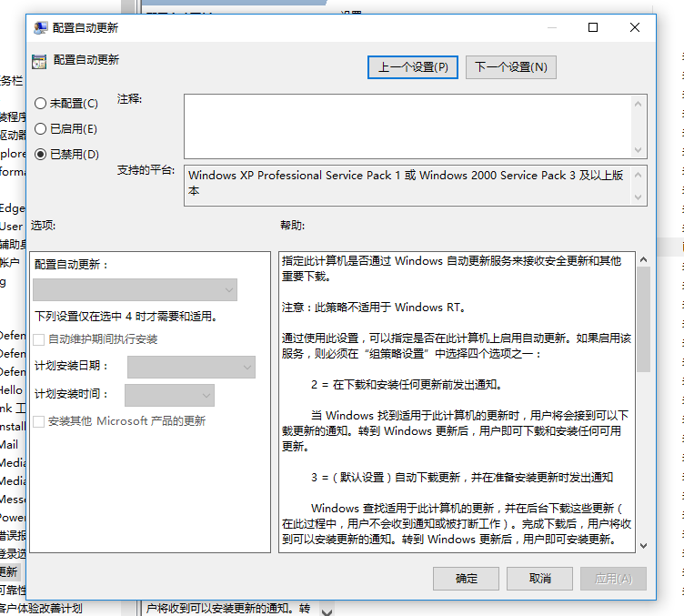Go to 上一个设置(P)
The image size is (684, 616).
[x=413, y=67]
